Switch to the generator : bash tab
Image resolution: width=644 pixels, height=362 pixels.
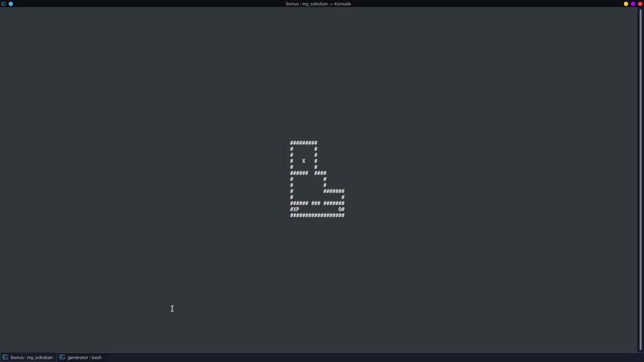[x=81, y=357]
